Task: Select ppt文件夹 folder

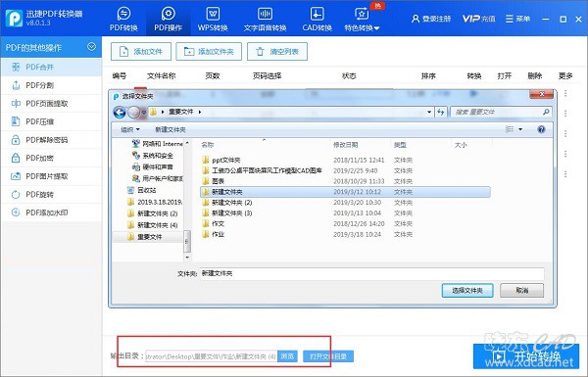Action: click(226, 160)
